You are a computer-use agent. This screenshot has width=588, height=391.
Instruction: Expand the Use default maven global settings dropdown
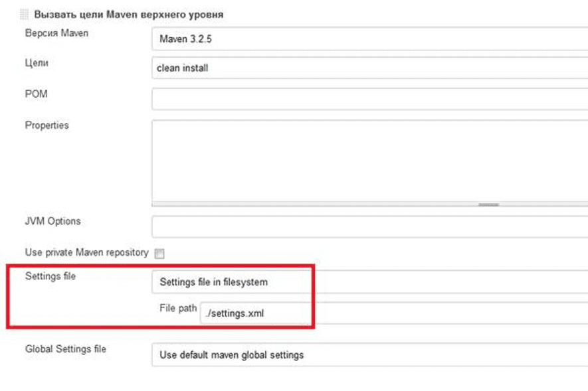[369, 355]
